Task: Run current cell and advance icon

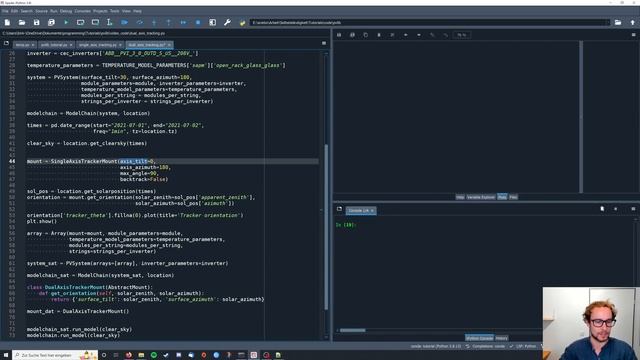Action: [x=95, y=22]
